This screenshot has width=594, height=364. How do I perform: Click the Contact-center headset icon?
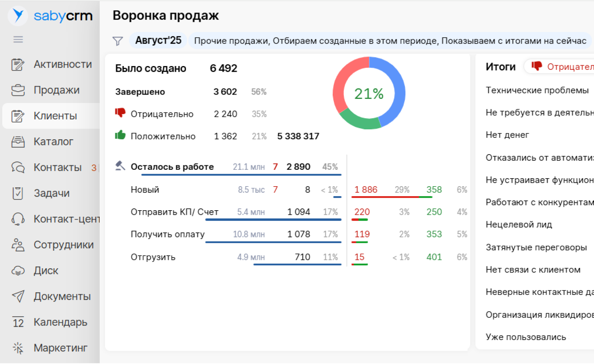click(18, 219)
